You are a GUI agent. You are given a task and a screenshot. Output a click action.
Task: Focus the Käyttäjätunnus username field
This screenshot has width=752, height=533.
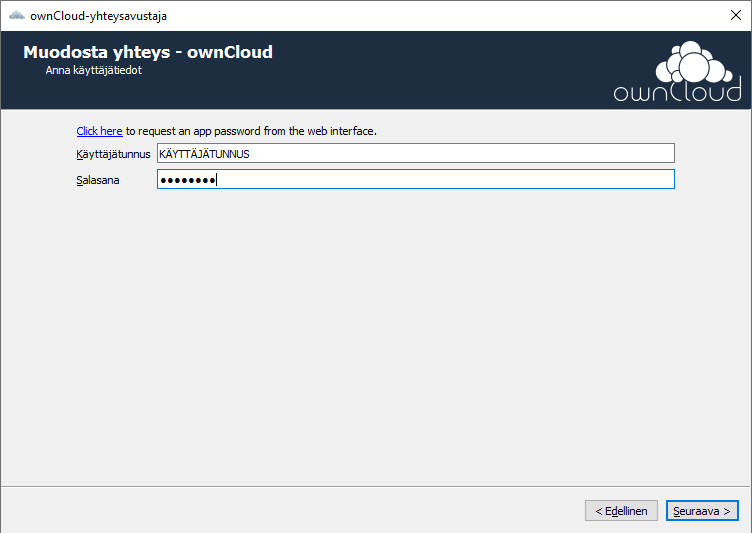tap(416, 154)
